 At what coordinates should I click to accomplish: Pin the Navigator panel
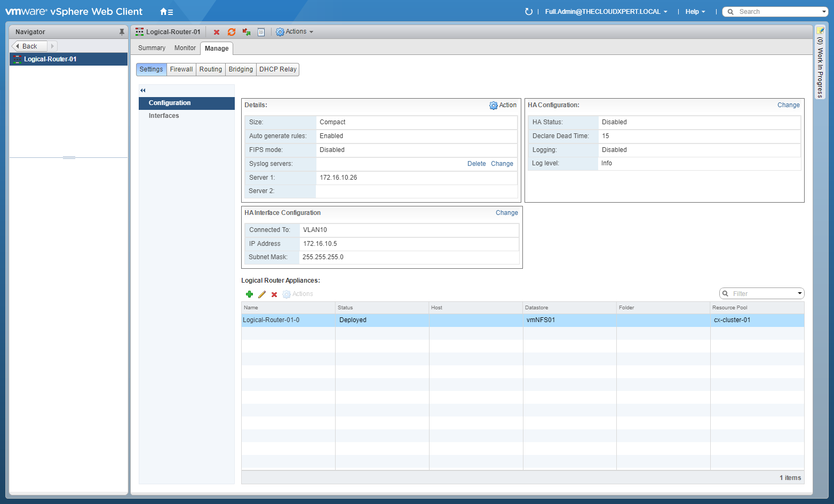(x=122, y=32)
